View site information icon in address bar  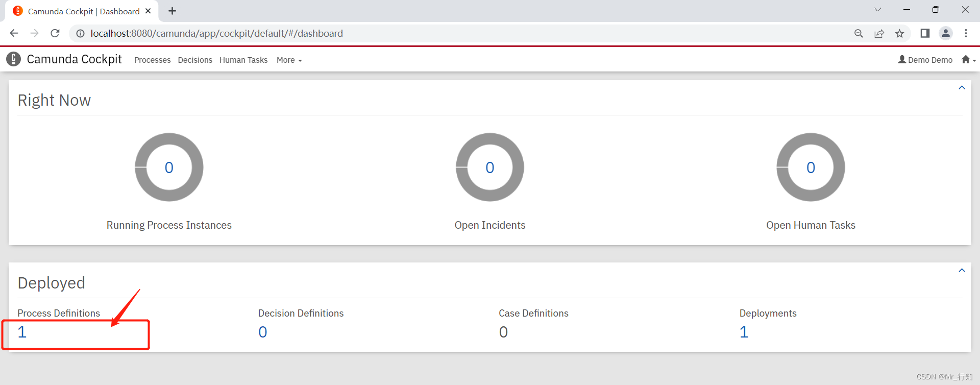(x=80, y=33)
